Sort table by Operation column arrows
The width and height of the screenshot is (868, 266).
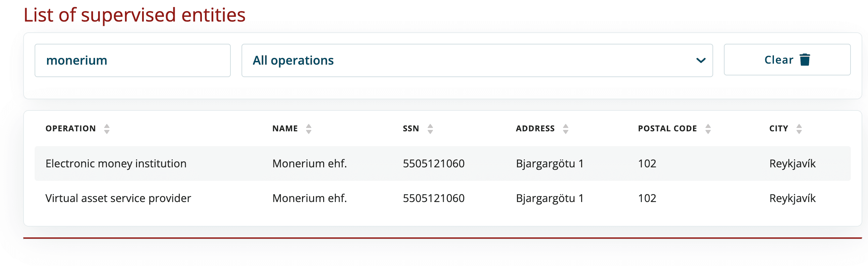click(106, 129)
